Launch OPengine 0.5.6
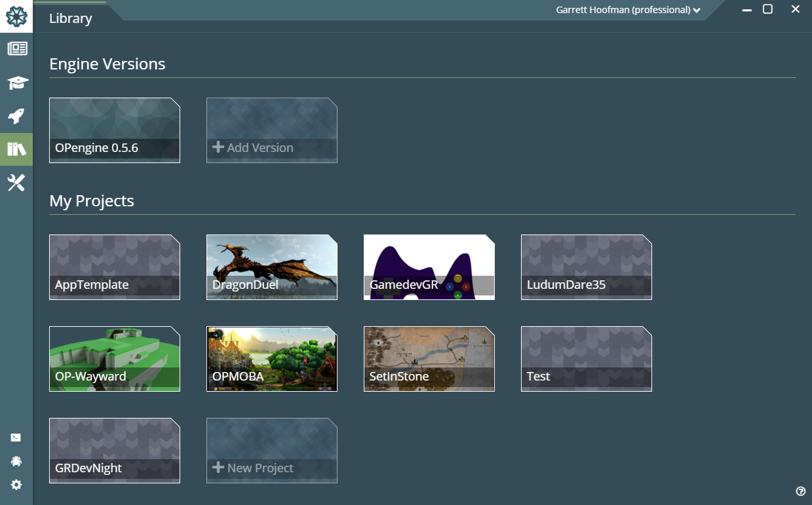This screenshot has height=505, width=812. click(x=114, y=130)
